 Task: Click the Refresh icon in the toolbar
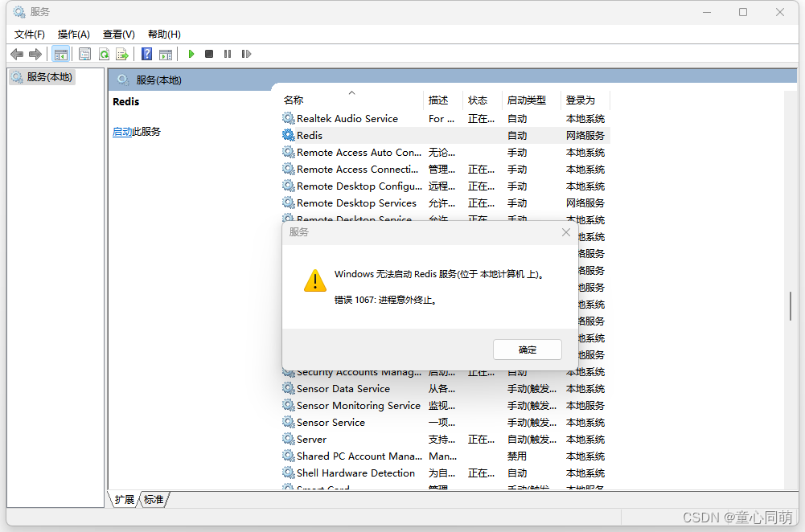point(105,54)
